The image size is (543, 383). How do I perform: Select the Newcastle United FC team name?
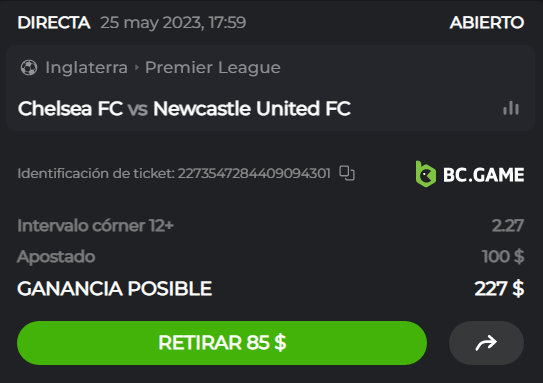tap(252, 108)
